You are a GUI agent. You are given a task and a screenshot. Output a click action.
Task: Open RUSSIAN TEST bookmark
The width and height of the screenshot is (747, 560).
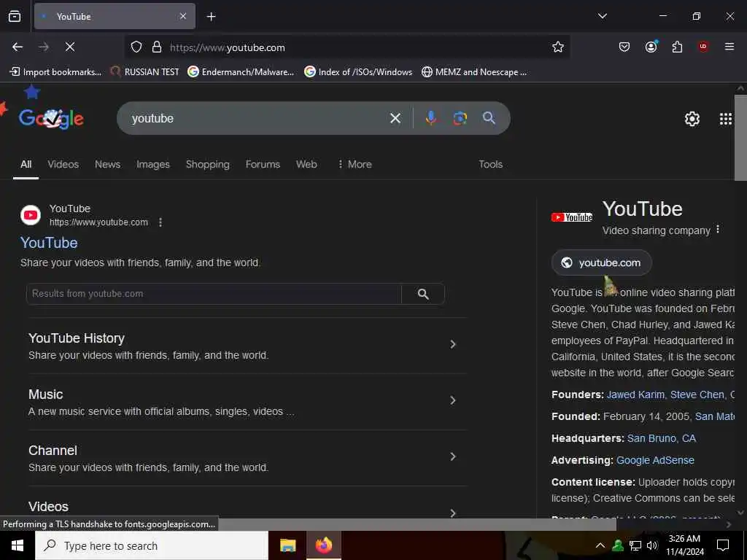coord(145,72)
